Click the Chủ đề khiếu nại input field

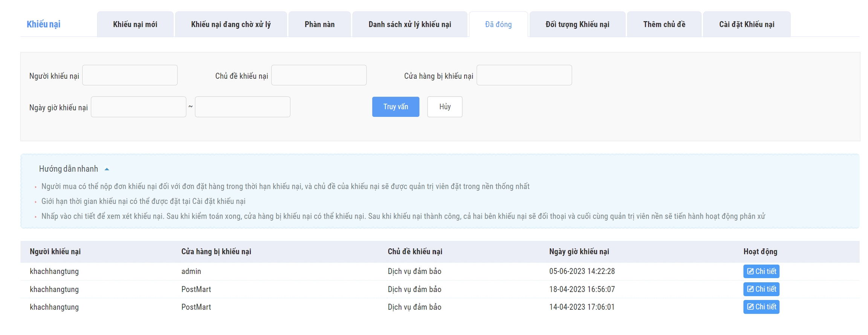tap(319, 75)
